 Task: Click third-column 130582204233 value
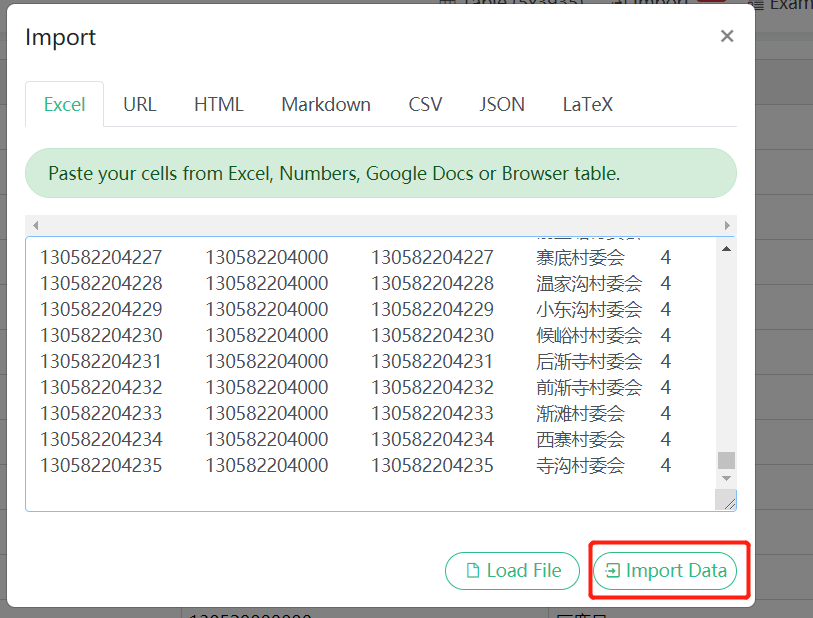[x=432, y=413]
